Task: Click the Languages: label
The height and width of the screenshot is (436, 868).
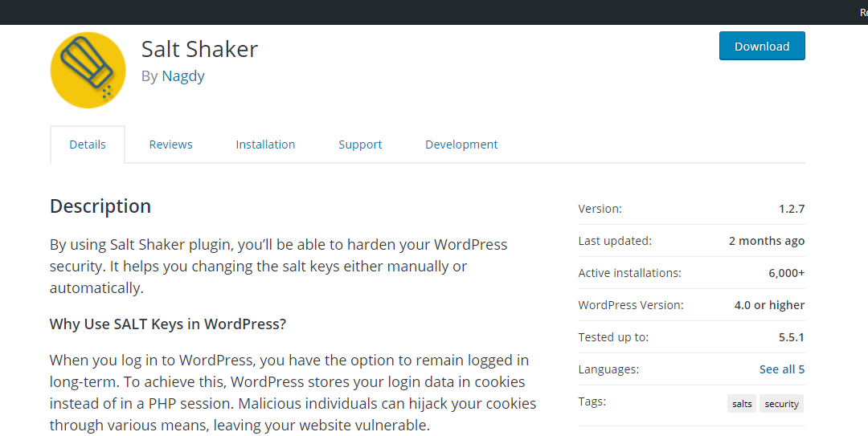Action: click(x=608, y=369)
